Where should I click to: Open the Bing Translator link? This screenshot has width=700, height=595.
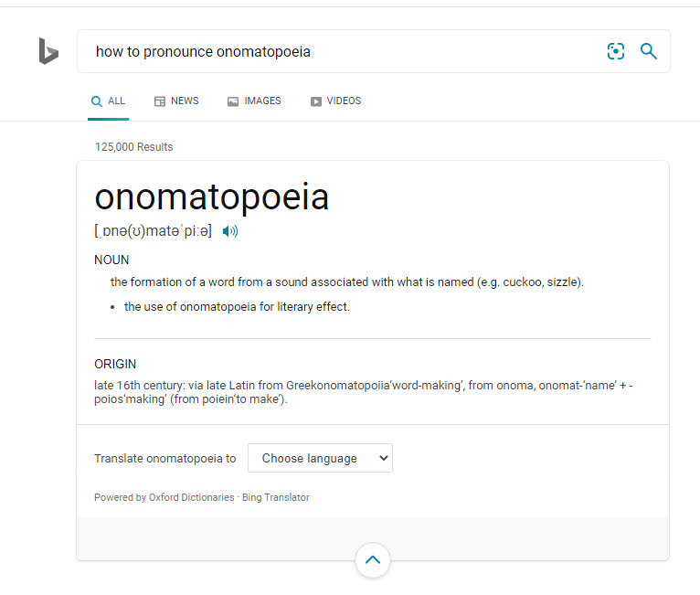pyautogui.click(x=275, y=497)
